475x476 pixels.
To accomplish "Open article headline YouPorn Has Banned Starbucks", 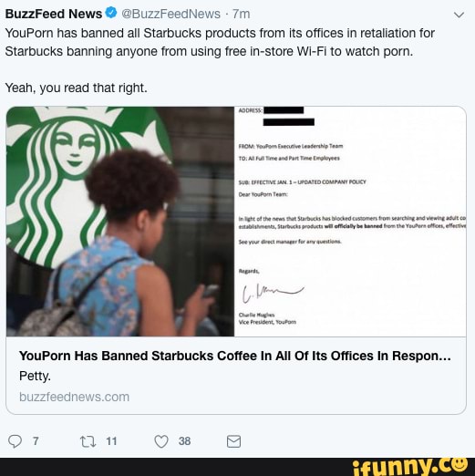I will 234,356.
